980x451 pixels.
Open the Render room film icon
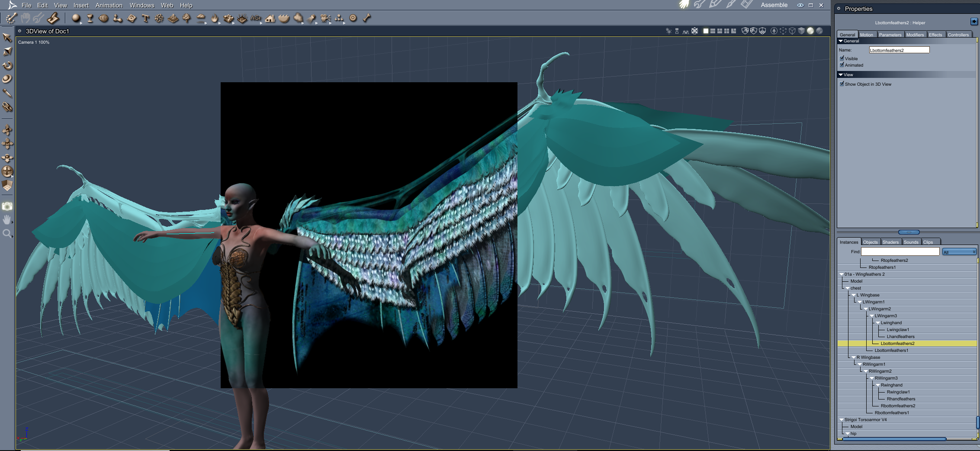pos(746,5)
